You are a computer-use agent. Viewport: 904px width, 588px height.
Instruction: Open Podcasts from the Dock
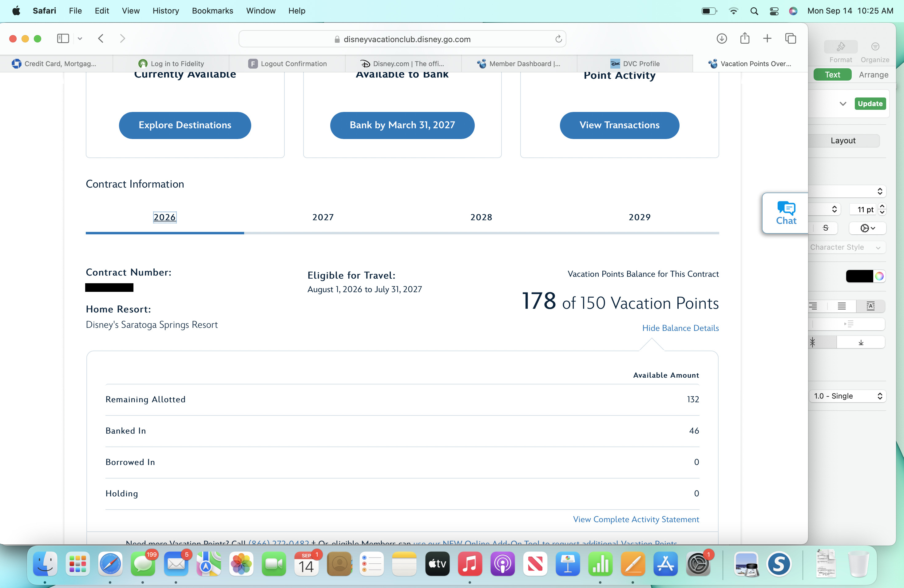tap(502, 564)
